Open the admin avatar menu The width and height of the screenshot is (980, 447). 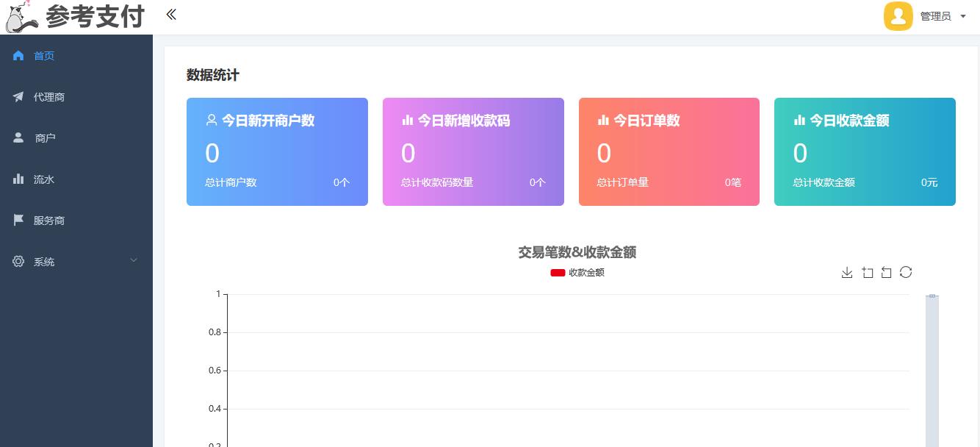(x=898, y=15)
